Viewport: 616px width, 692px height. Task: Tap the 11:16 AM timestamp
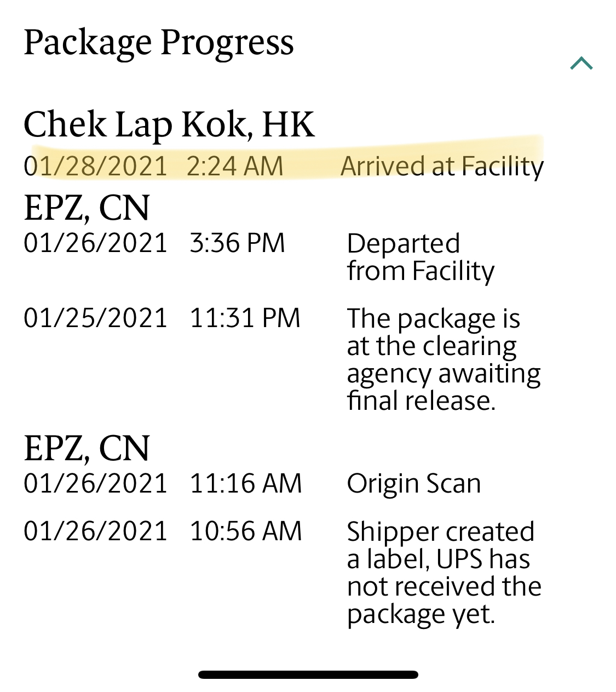pyautogui.click(x=246, y=483)
